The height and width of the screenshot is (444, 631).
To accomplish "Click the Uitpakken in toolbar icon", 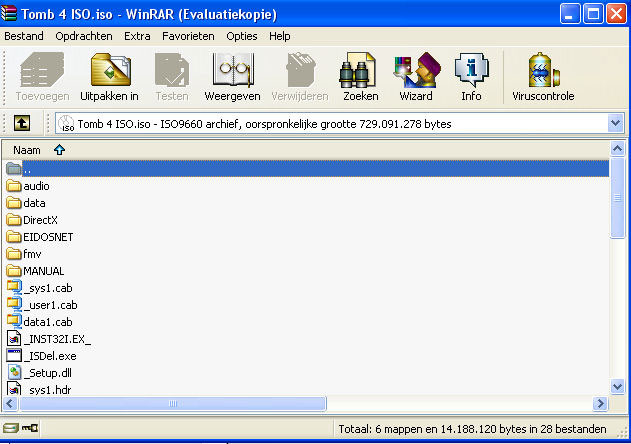I will [111, 70].
